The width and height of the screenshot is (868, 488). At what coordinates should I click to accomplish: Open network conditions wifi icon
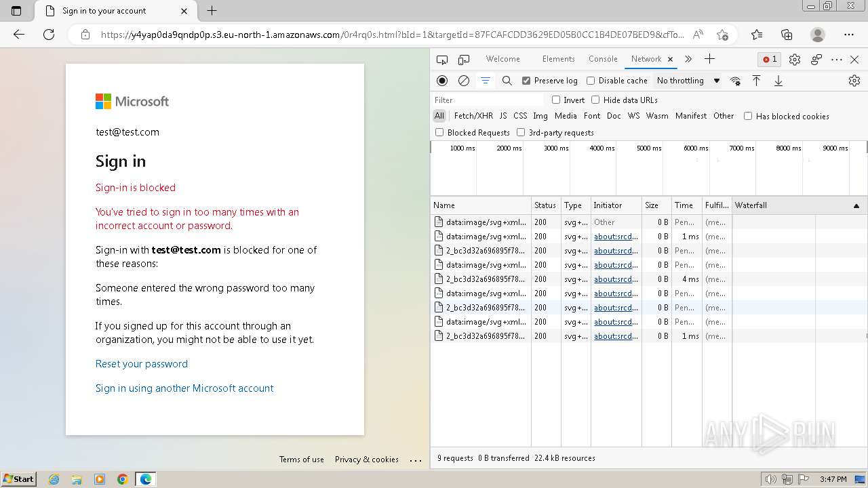(735, 81)
